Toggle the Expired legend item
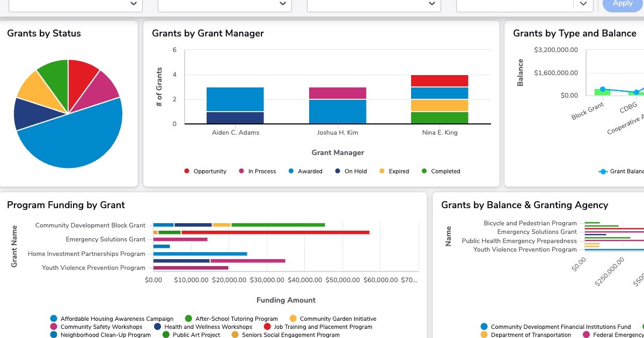The width and height of the screenshot is (644, 338). pyautogui.click(x=394, y=171)
